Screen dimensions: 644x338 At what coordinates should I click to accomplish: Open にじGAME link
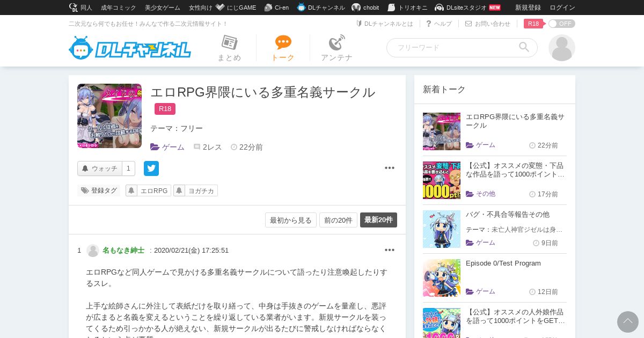[236, 8]
